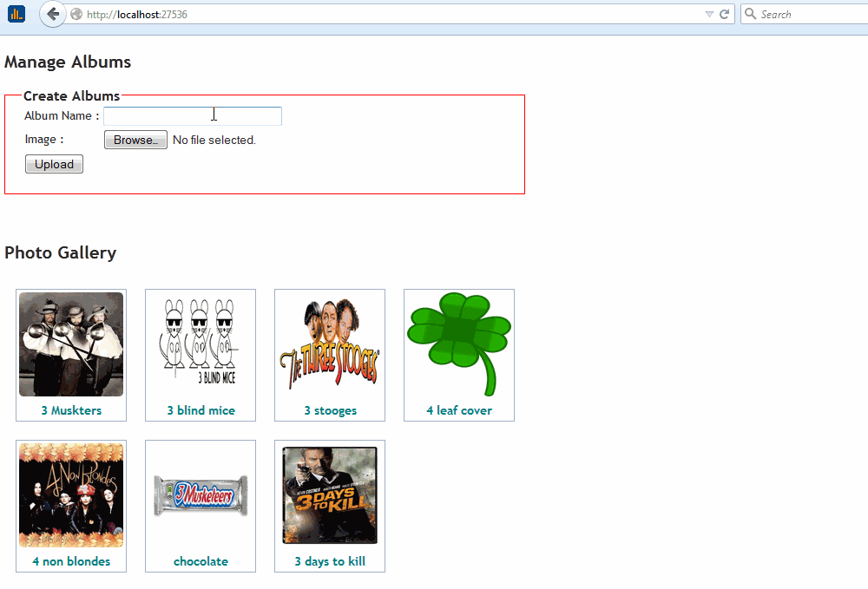Click the 'chocolate' caption link
Screen dimensions: 868x589
point(201,561)
